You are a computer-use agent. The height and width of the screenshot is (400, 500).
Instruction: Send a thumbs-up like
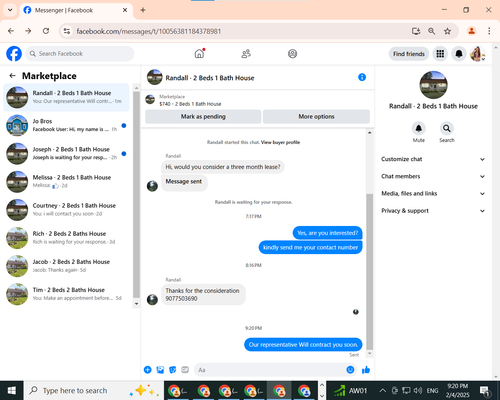click(x=366, y=370)
